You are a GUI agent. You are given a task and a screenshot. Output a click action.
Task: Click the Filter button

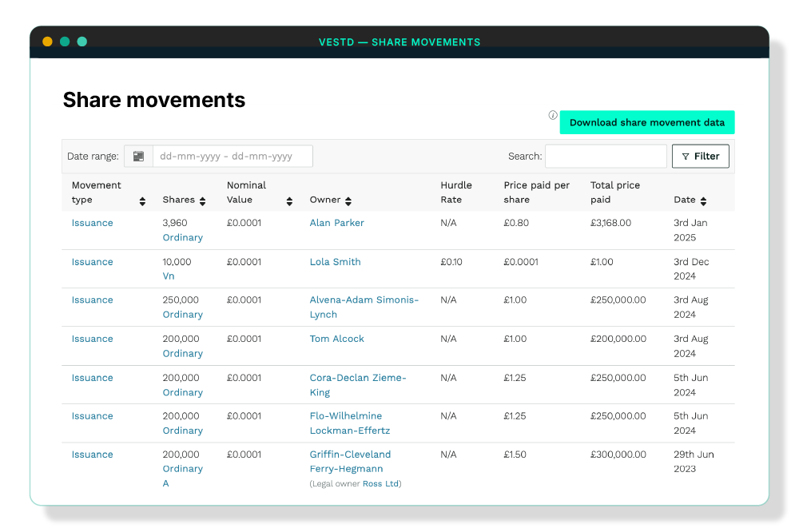(x=701, y=157)
